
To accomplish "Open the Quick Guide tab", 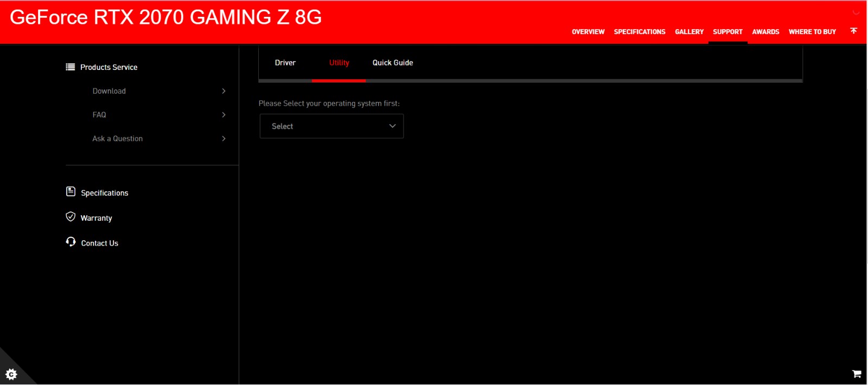I will (393, 63).
